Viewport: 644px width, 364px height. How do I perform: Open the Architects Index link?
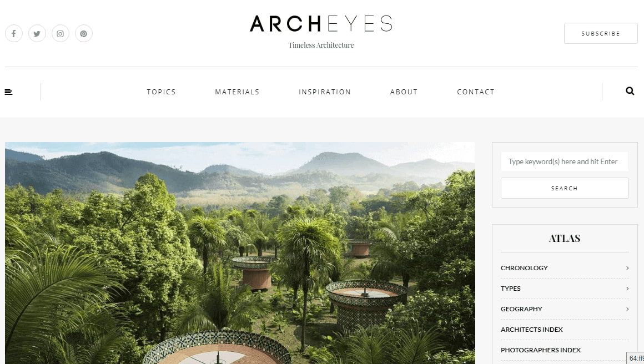(531, 330)
